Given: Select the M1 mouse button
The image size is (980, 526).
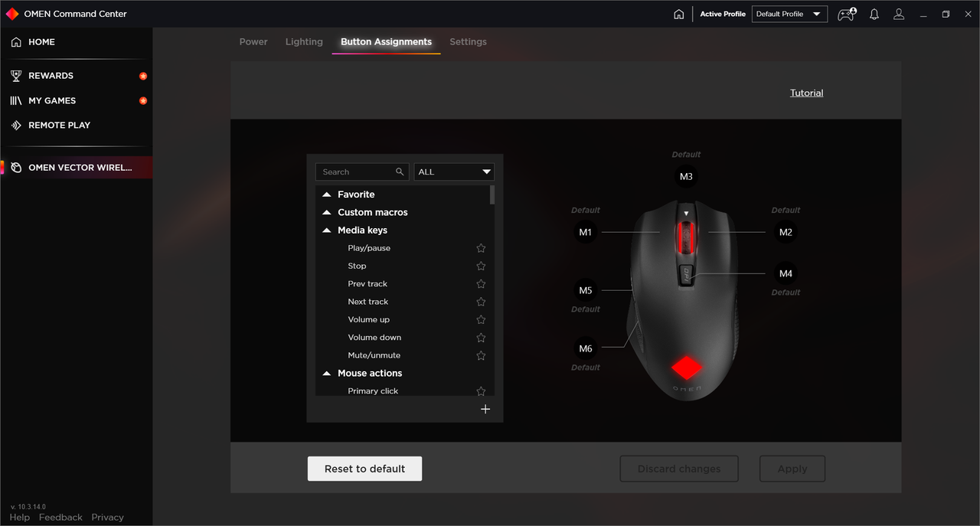Looking at the screenshot, I should click(x=586, y=232).
